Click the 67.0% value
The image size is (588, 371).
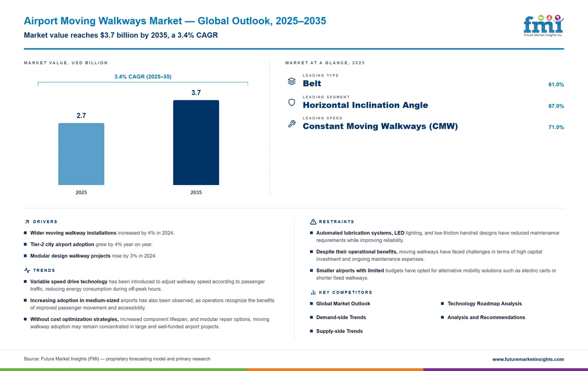coord(556,106)
